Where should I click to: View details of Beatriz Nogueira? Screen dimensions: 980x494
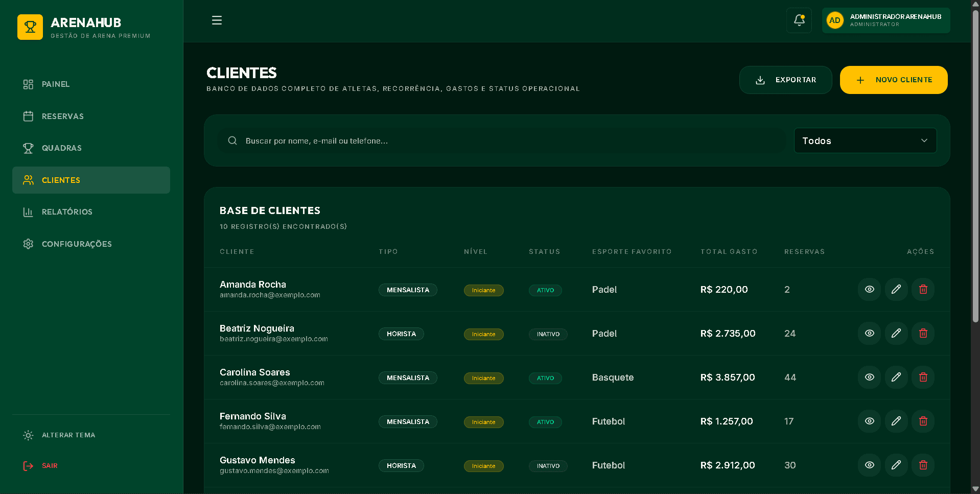pyautogui.click(x=869, y=334)
